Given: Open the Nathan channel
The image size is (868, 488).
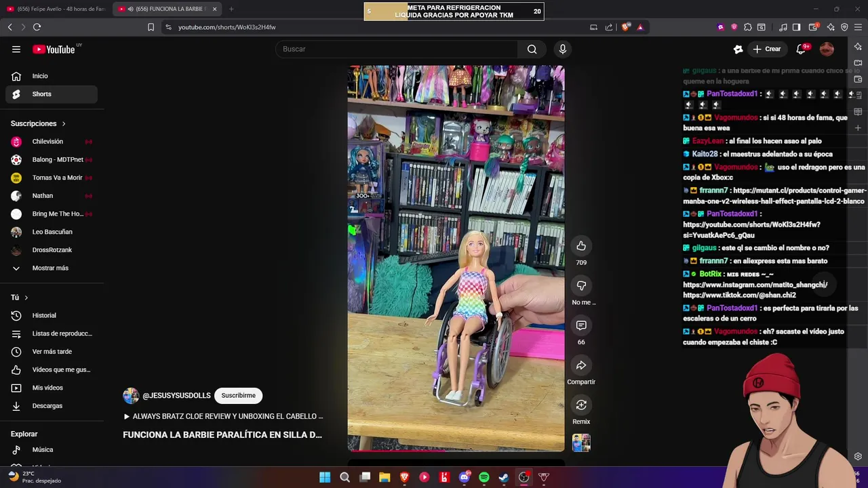Looking at the screenshot, I should point(52,196).
